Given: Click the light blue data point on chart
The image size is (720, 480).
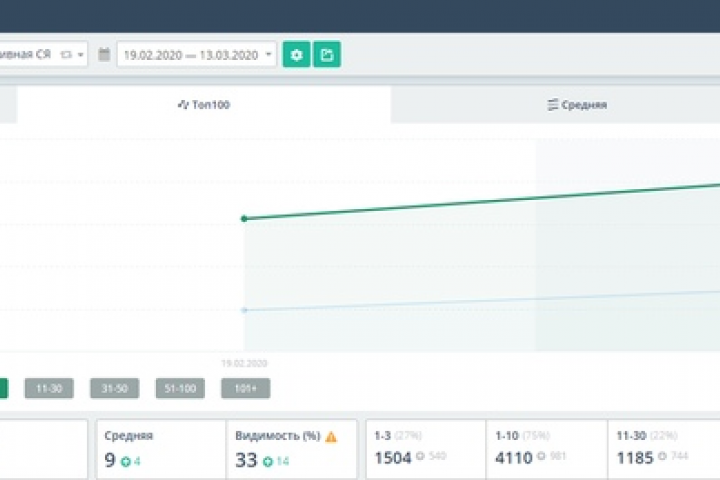Looking at the screenshot, I should point(244,310).
